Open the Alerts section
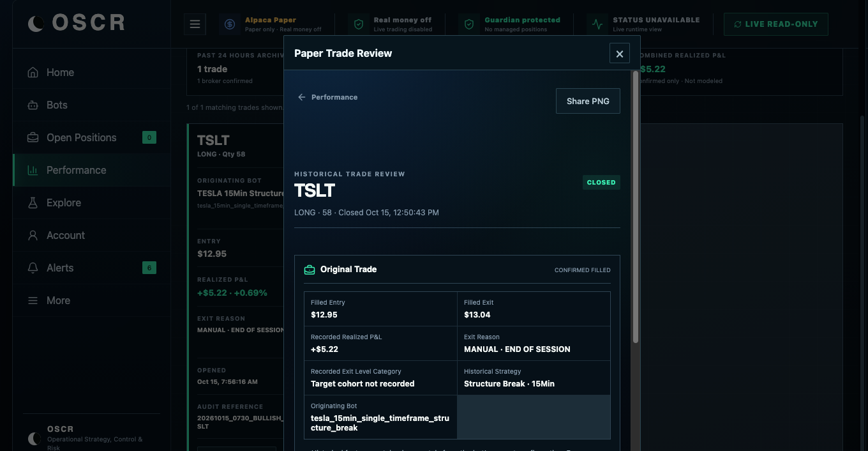Image resolution: width=868 pixels, height=451 pixels. pyautogui.click(x=91, y=268)
